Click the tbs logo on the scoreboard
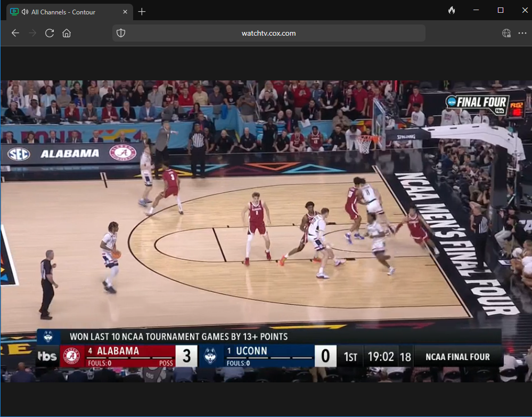The width and height of the screenshot is (532, 417). coord(47,356)
